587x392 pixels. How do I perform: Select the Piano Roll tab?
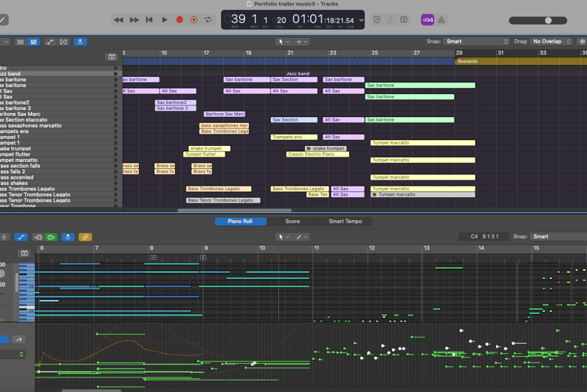coord(241,222)
